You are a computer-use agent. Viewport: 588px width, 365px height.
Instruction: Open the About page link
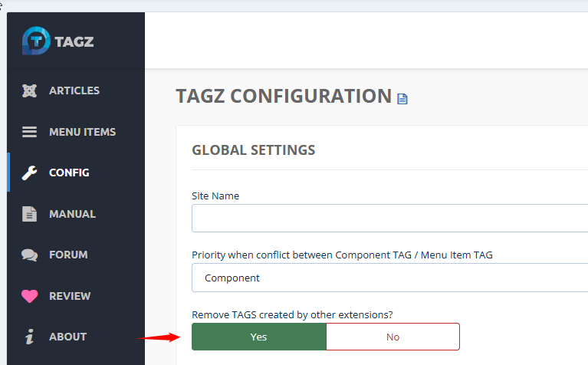67,337
